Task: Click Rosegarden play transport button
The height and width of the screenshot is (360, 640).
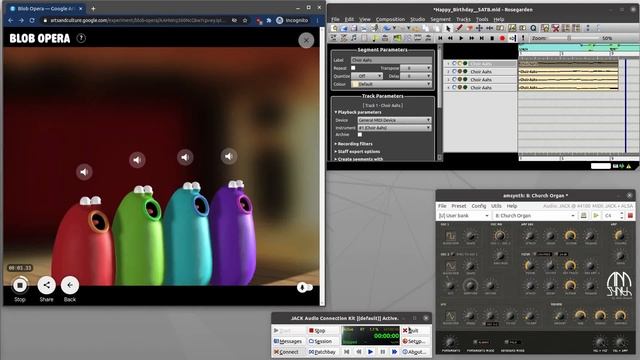Action: click(461, 38)
